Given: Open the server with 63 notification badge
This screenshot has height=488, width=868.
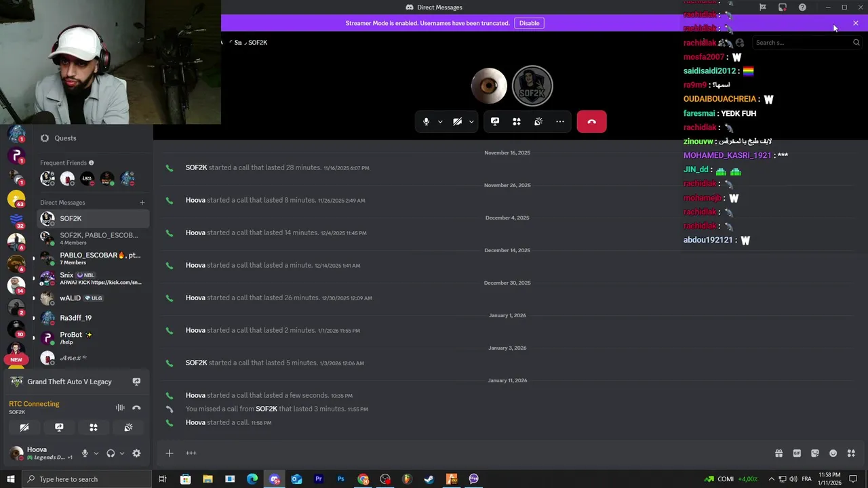Looking at the screenshot, I should [x=16, y=199].
